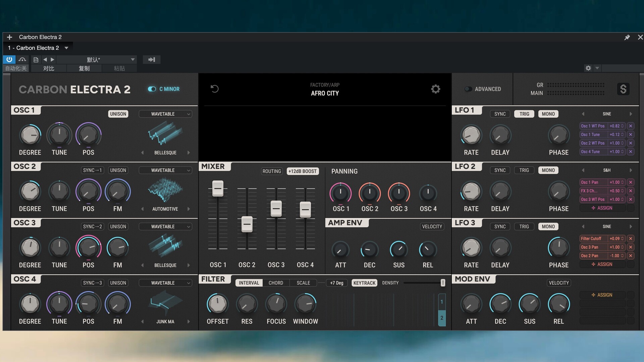Click the undo arrow in preset display
This screenshot has height=362, width=644.
[215, 89]
